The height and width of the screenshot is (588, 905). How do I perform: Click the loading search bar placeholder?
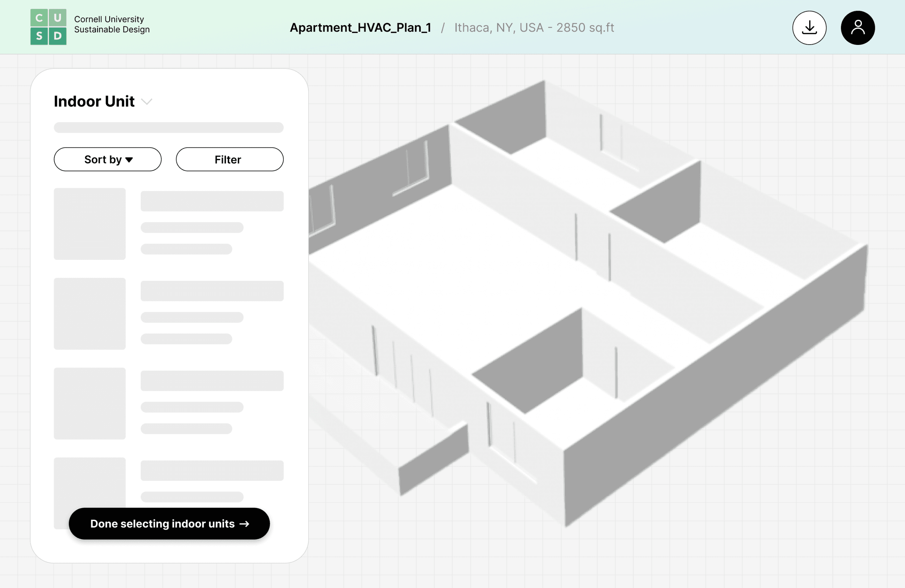[169, 127]
